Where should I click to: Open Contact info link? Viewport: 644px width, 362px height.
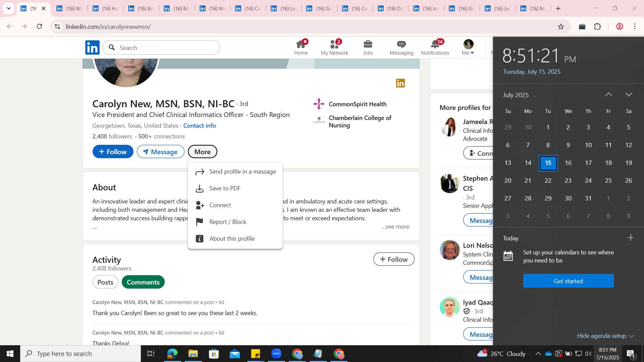tap(200, 126)
